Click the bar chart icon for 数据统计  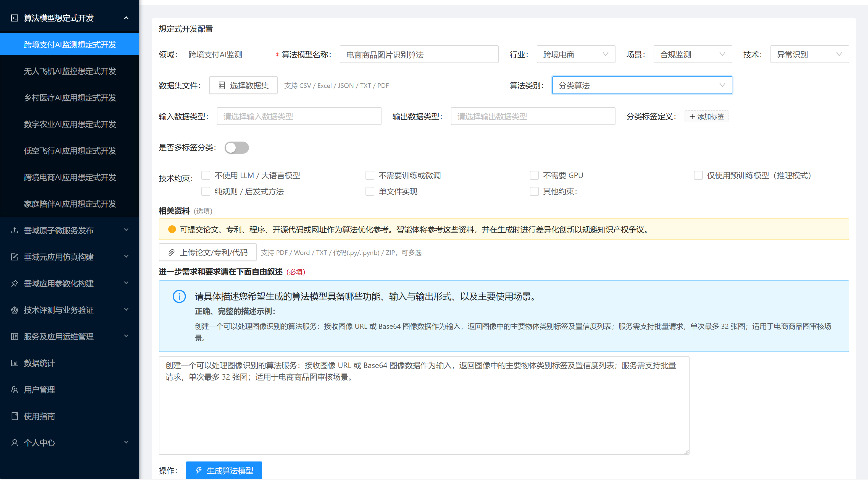[14, 363]
